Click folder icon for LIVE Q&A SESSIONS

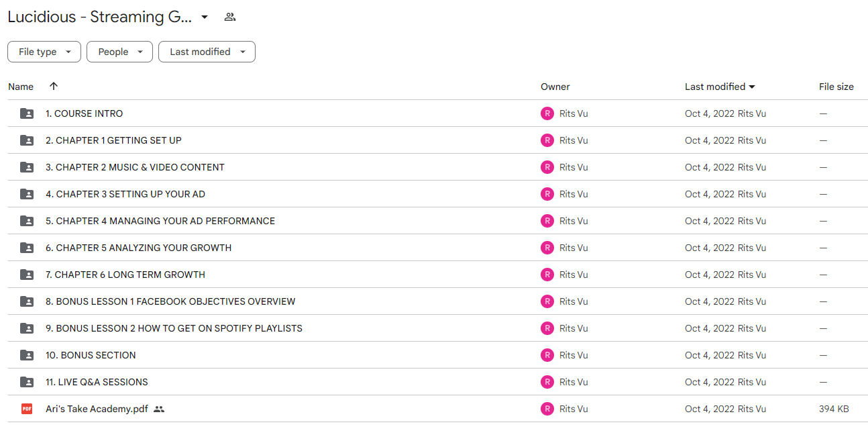point(27,382)
